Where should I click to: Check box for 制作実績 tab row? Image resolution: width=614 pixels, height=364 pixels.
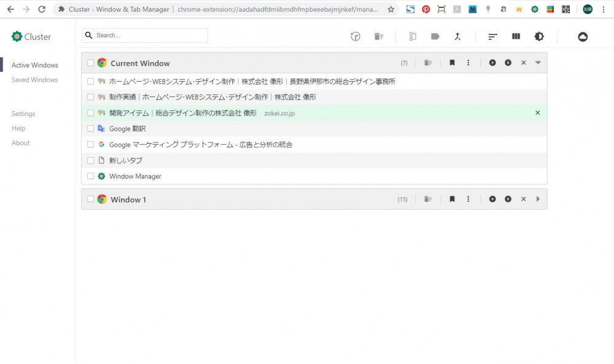[90, 97]
